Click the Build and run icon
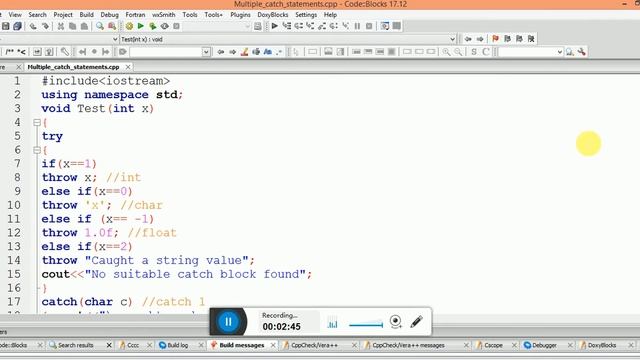Screen dimensions: 640x360 (x=153, y=26)
